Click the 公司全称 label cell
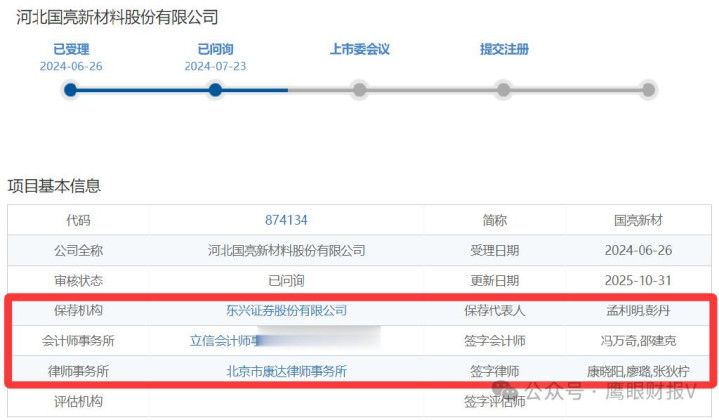 (78, 250)
